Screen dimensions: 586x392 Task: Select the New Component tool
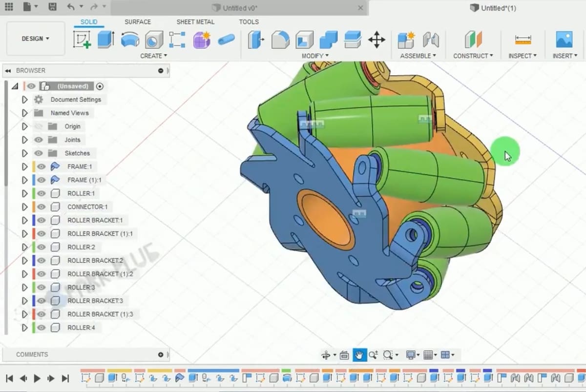coord(406,40)
